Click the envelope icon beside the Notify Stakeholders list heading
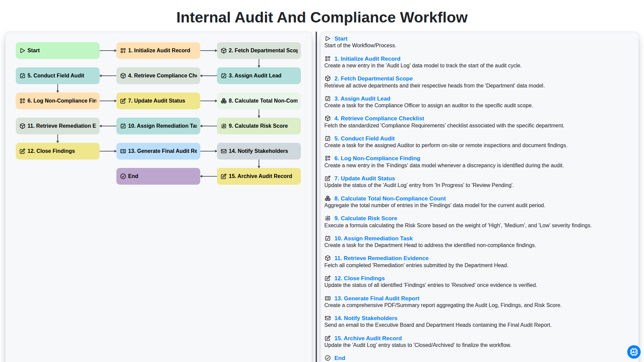 pos(328,318)
